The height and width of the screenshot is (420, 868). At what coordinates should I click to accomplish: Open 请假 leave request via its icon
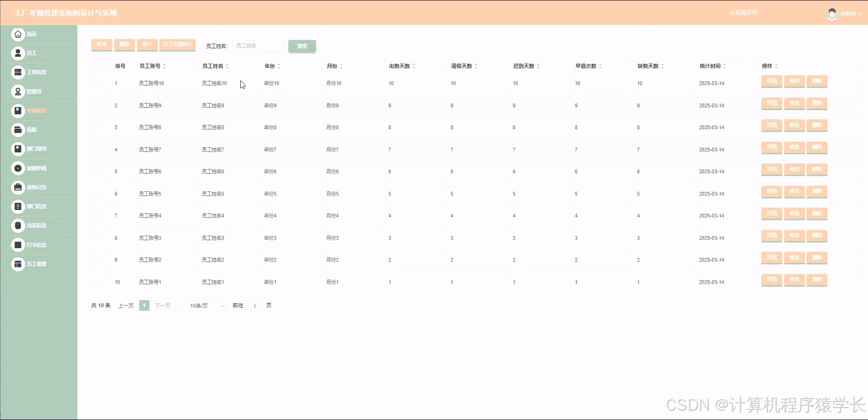pyautogui.click(x=18, y=129)
